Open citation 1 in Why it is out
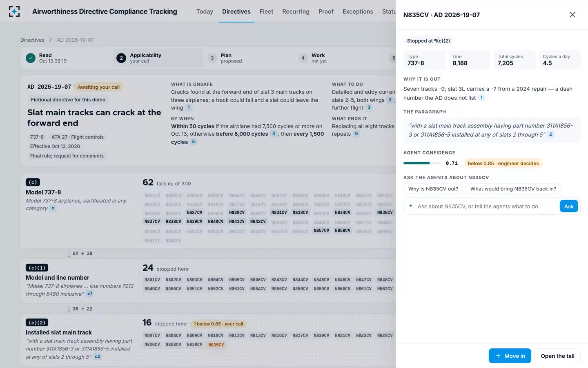The height and width of the screenshot is (368, 588). click(481, 98)
